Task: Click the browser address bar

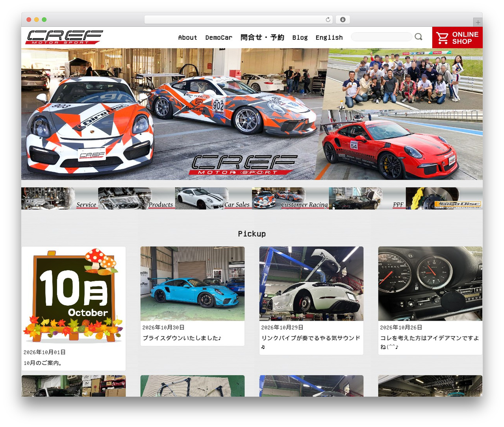Action: click(239, 20)
